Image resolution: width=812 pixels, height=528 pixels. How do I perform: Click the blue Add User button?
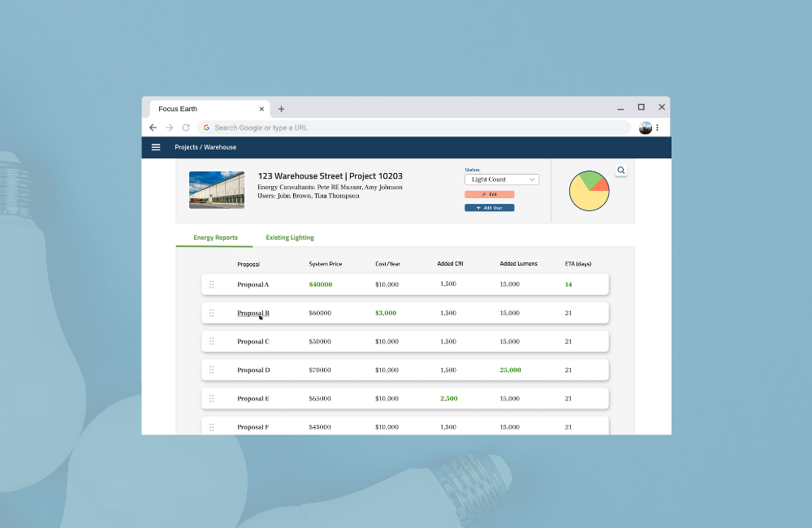[490, 208]
